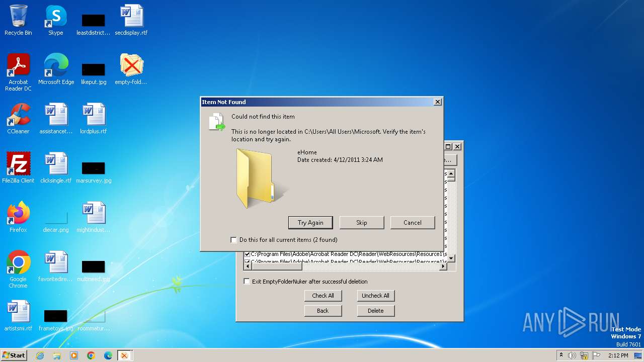Open Edge from the taskbar
The width and height of the screenshot is (644, 362).
[108, 355]
